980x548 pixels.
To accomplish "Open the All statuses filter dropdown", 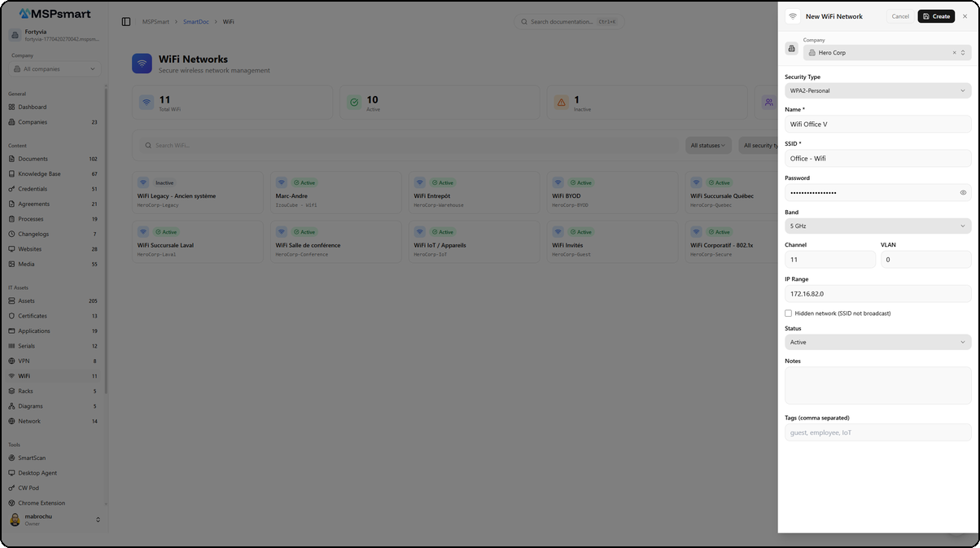I will pos(708,145).
